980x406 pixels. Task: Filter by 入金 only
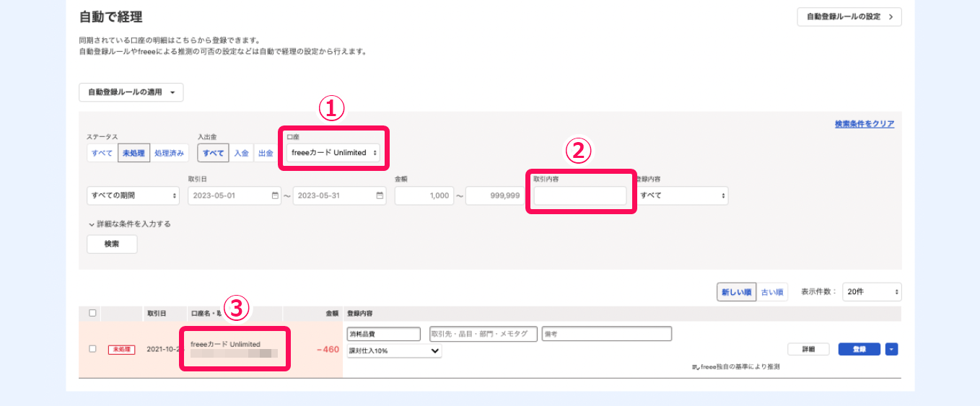(x=241, y=153)
